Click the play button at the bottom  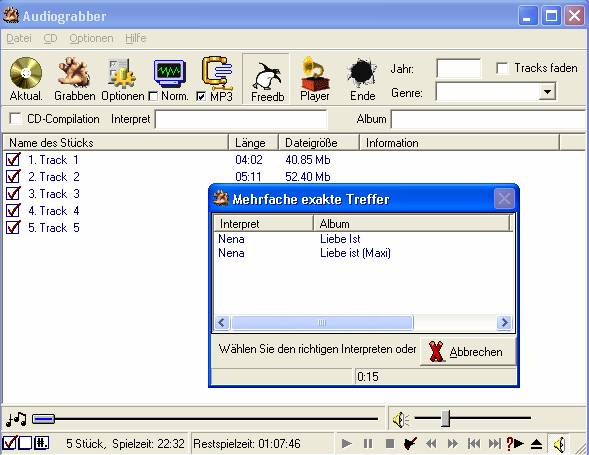point(347,444)
